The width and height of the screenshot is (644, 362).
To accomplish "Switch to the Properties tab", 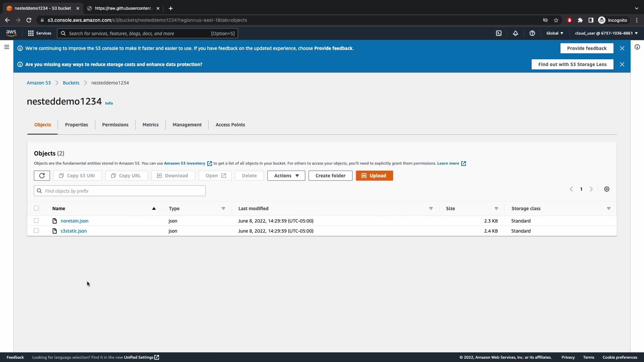I will click(x=76, y=125).
